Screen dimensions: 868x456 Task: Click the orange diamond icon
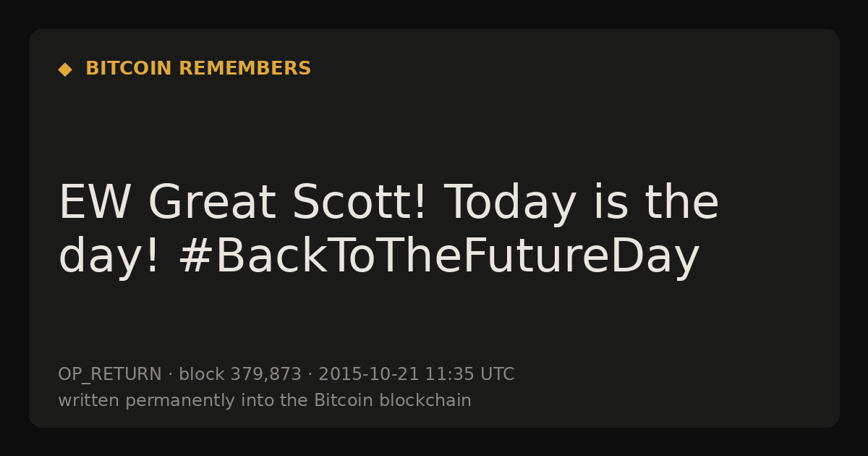[65, 69]
